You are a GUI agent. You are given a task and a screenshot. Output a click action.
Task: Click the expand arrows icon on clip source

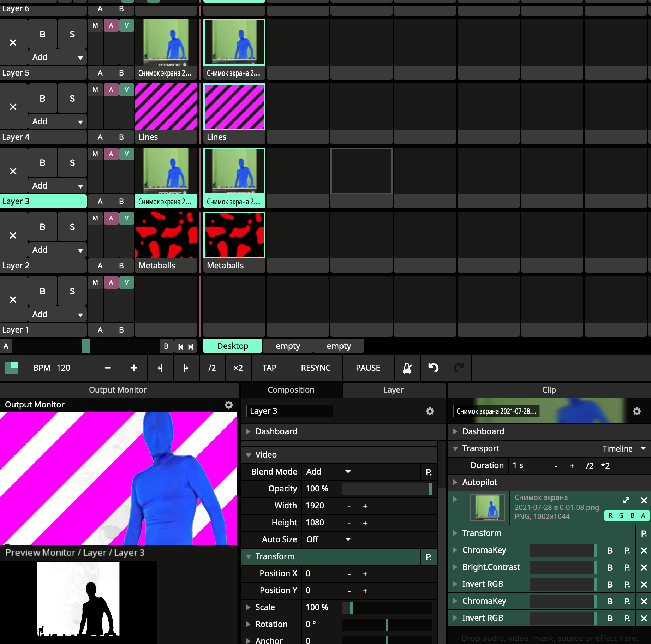tap(626, 500)
